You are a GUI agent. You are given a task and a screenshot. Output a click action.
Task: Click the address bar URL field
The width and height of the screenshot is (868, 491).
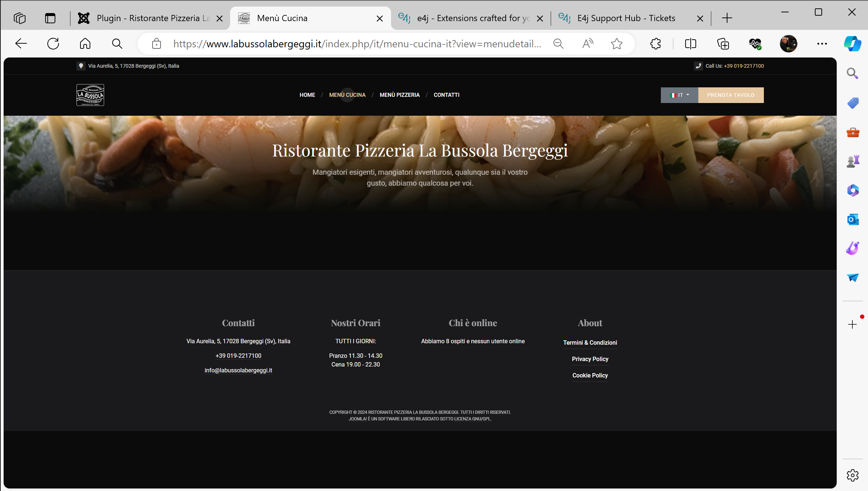357,44
